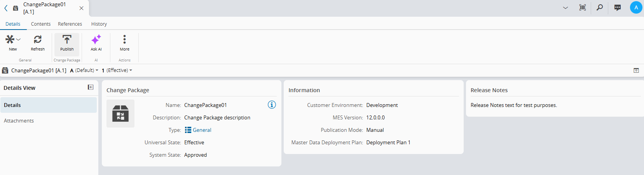
Task: Switch to the Contents tab
Action: pyautogui.click(x=41, y=24)
